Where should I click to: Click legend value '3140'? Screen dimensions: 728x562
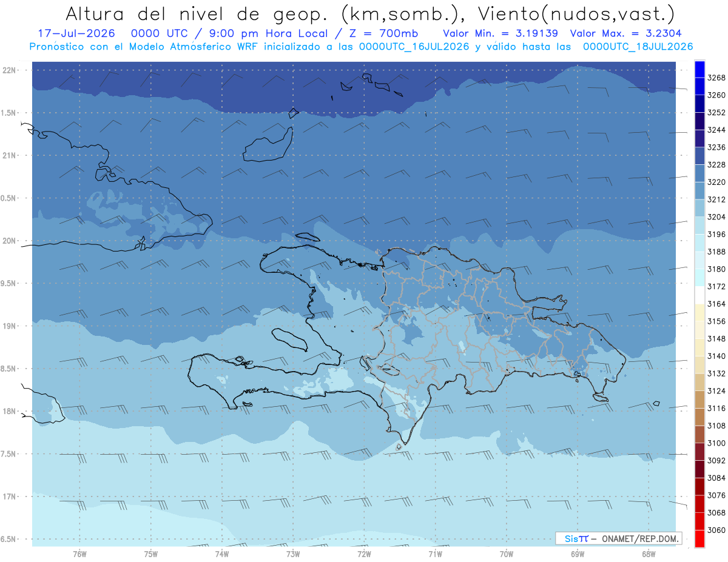point(716,356)
